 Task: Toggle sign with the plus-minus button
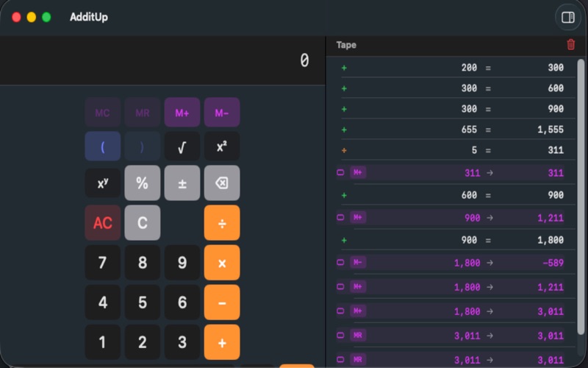click(182, 183)
